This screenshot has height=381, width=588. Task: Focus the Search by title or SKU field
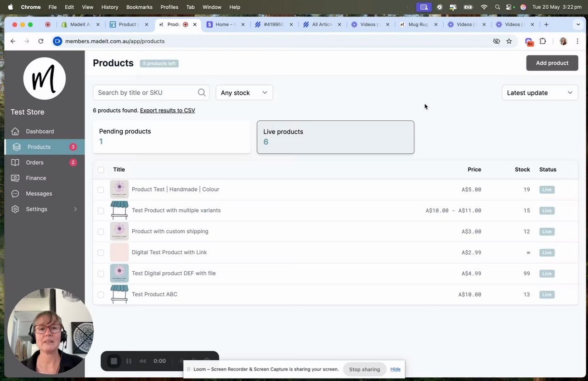(x=151, y=92)
